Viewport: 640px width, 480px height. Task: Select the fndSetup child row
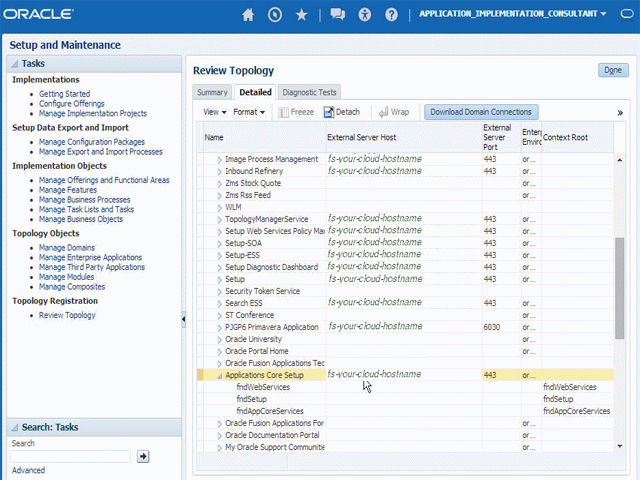[405, 399]
